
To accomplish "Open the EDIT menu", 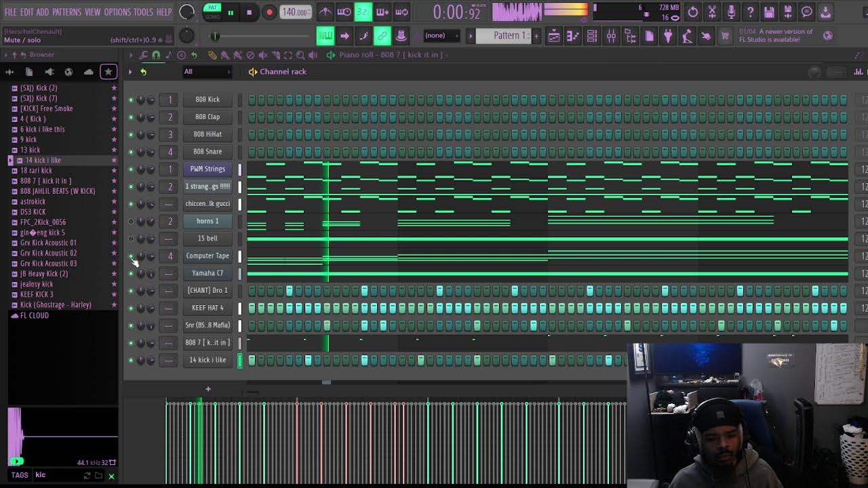I will tap(26, 12).
